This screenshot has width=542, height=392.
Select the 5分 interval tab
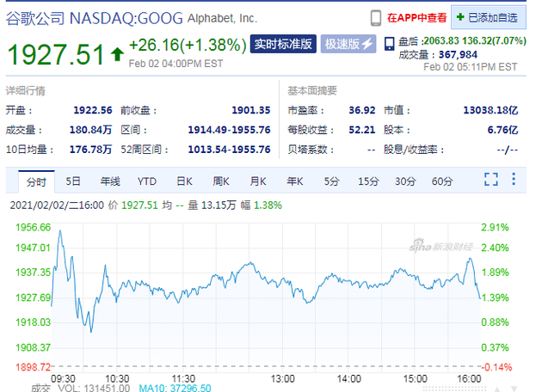[x=331, y=181]
